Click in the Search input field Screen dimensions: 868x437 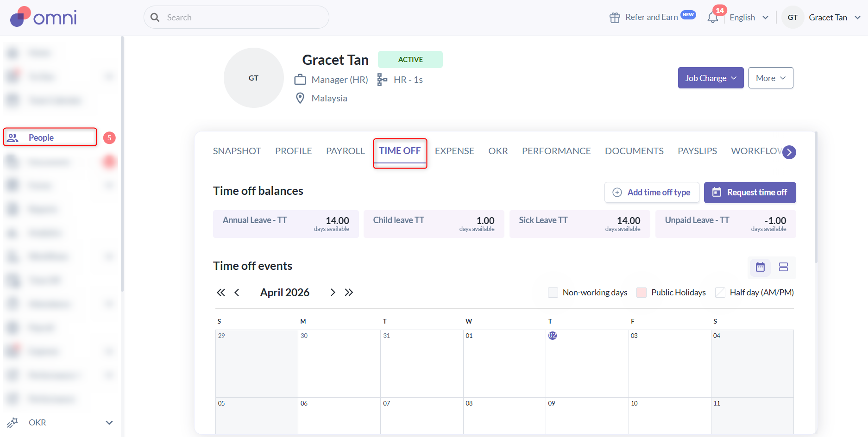coord(236,17)
